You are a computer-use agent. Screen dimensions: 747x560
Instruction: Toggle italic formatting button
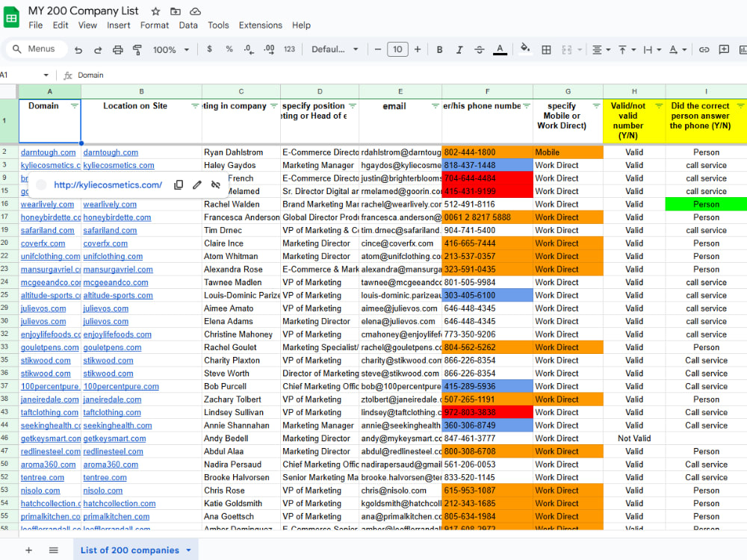tap(459, 49)
